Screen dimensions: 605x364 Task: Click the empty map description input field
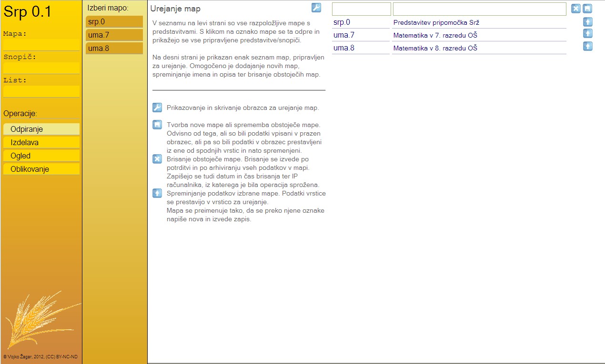pos(479,9)
